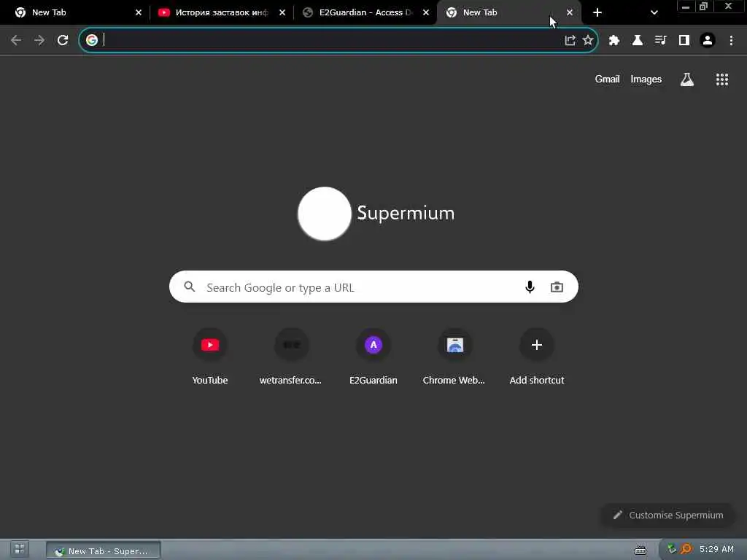Click the Google icon in address bar

click(x=92, y=41)
